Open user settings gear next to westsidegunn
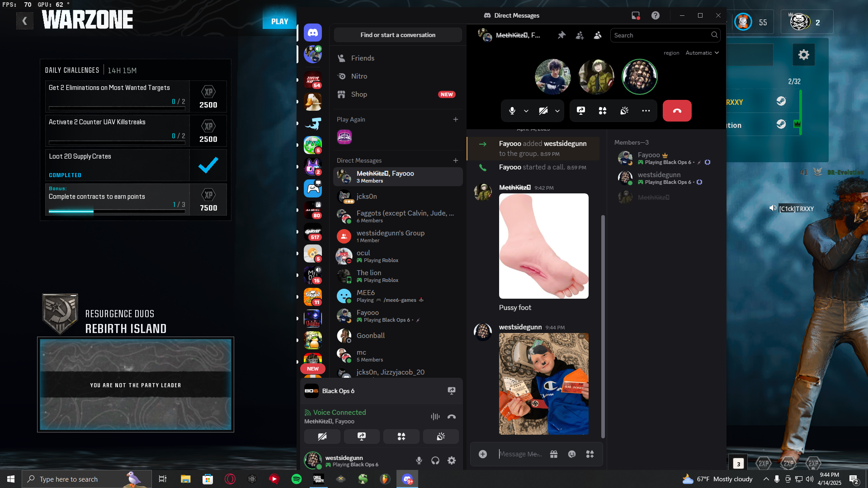Viewport: 868px width, 488px height. (452, 460)
